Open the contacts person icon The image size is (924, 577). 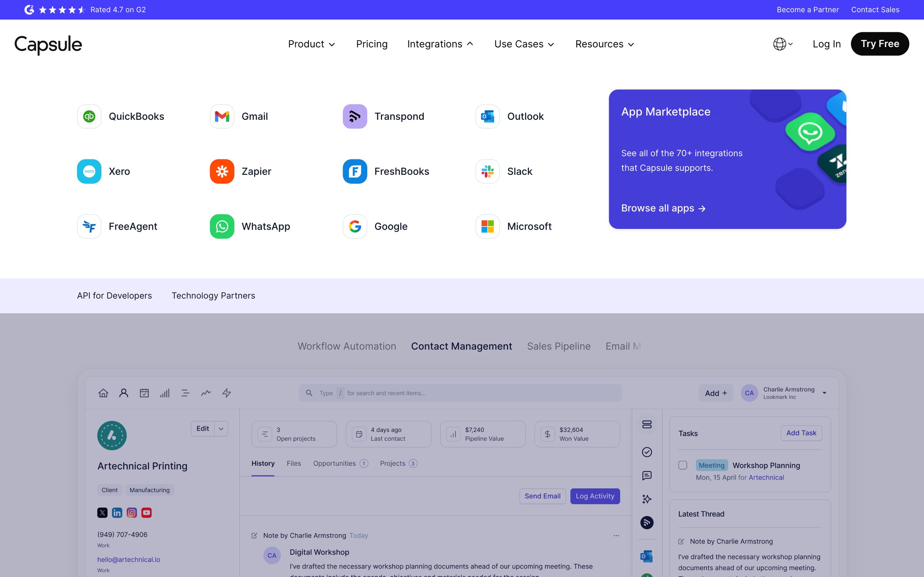pos(124,393)
